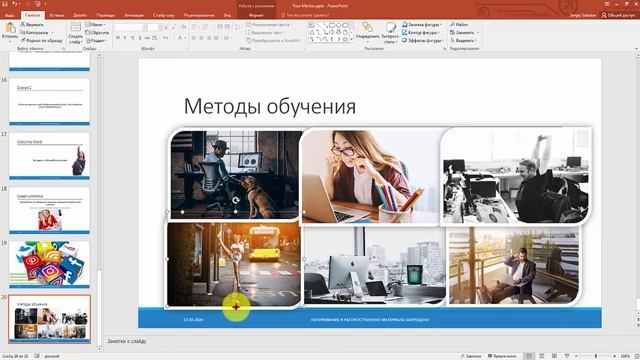Switch to the Формат picture tools tab
Viewport: 640px width, 360px height.
[x=256, y=15]
